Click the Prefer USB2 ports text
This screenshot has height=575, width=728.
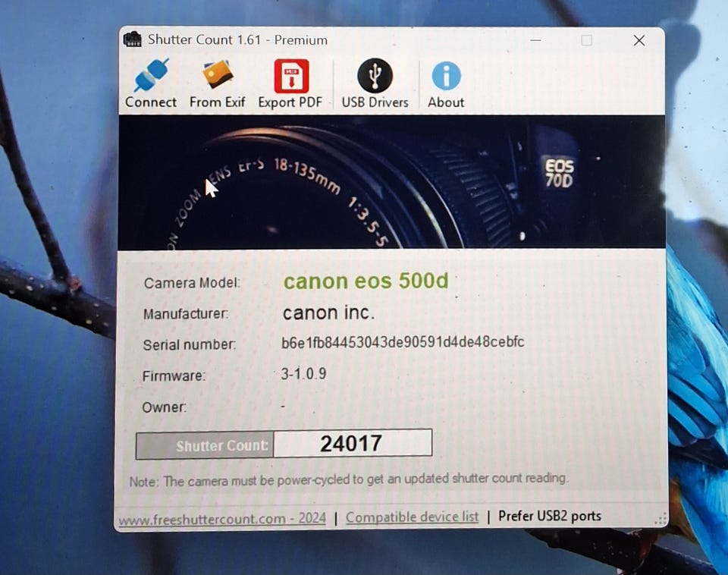pos(550,516)
